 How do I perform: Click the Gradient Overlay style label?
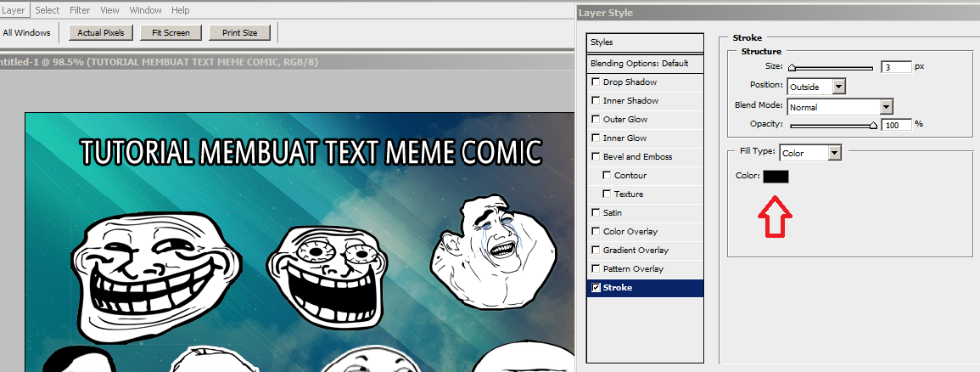coord(636,251)
